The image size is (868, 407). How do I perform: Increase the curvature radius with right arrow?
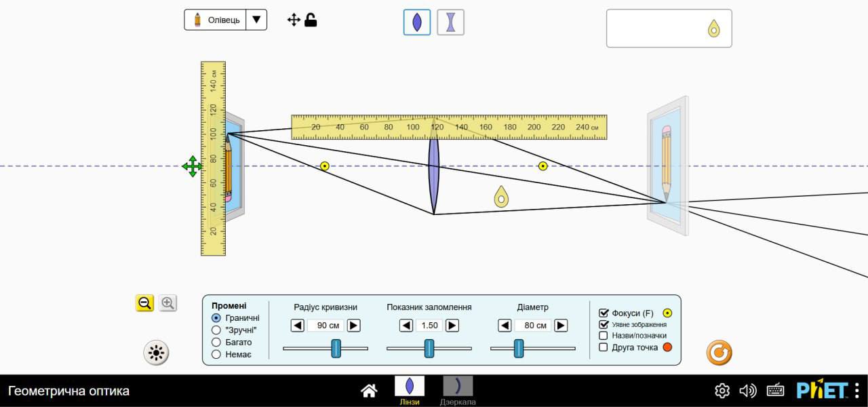click(x=353, y=326)
